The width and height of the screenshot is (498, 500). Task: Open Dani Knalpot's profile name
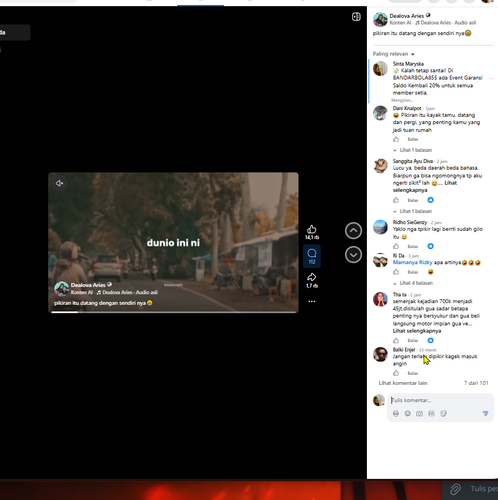point(407,108)
